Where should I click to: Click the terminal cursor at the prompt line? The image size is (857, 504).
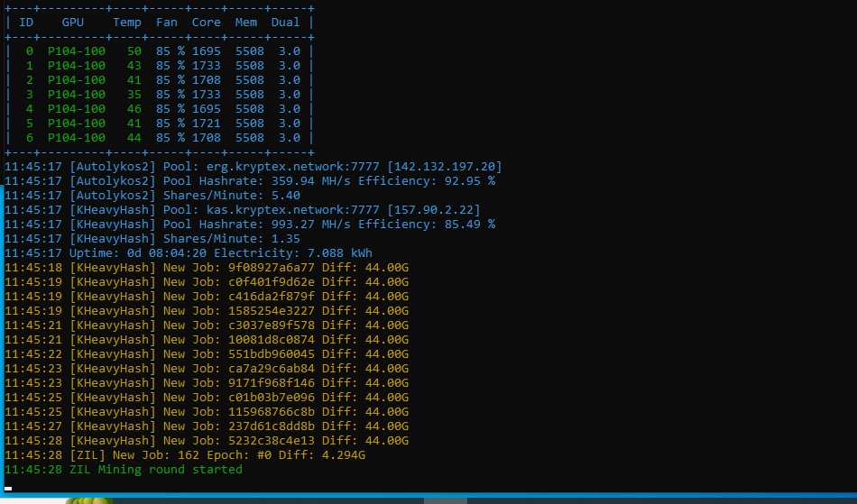tap(8, 489)
